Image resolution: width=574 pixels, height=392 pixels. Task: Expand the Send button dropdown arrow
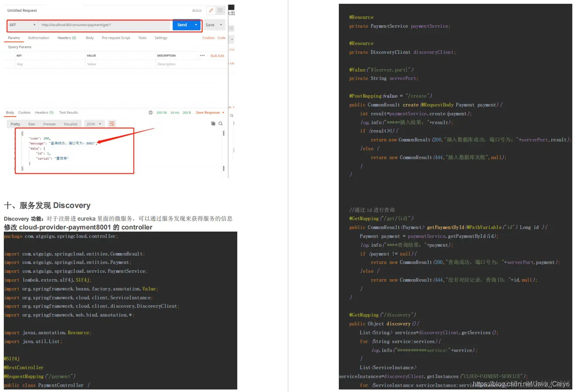coord(196,25)
